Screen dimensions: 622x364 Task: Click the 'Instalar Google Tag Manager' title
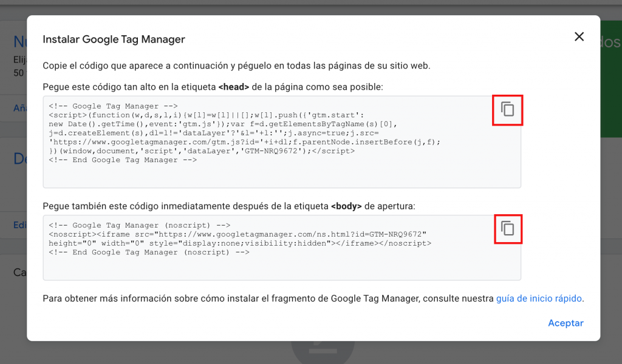tap(114, 39)
